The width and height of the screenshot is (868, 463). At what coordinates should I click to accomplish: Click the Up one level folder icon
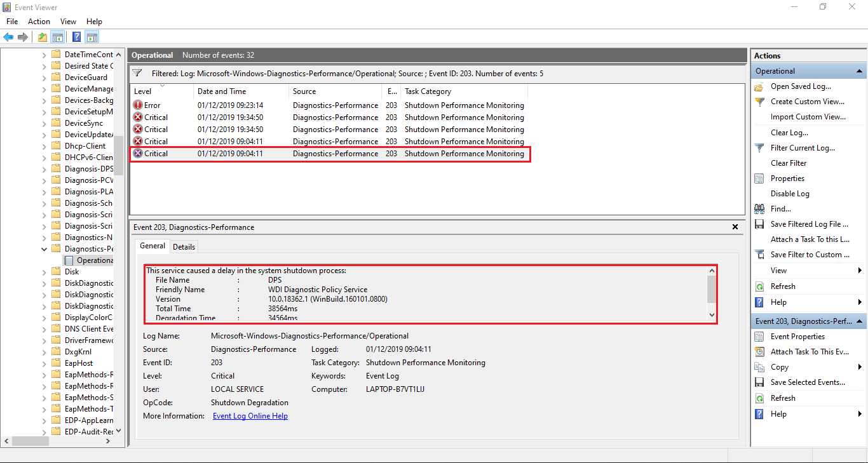coord(42,37)
